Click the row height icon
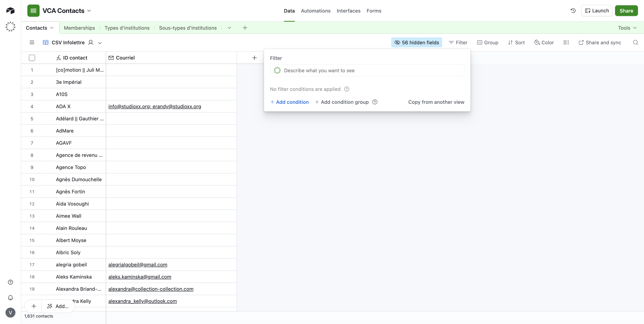This screenshot has width=644, height=324. [566, 43]
